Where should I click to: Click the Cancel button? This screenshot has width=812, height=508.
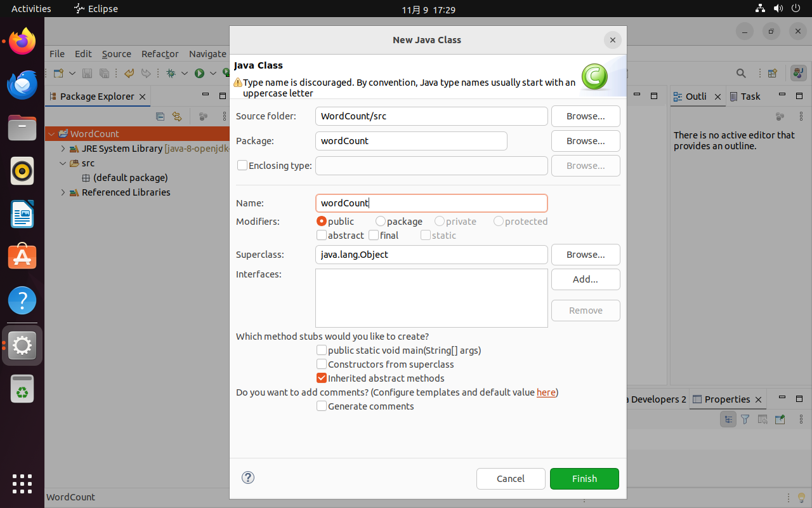(511, 479)
